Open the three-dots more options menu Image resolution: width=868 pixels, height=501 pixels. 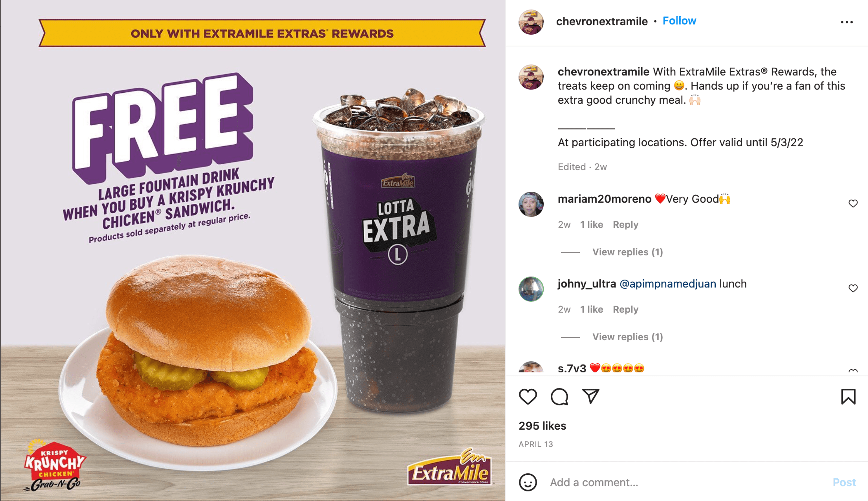point(847,22)
